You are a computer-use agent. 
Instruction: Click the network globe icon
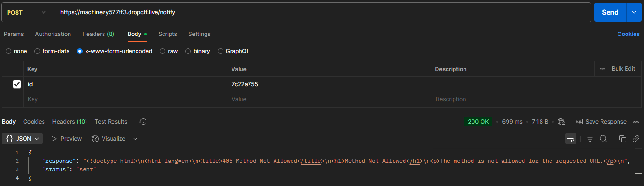click(561, 122)
